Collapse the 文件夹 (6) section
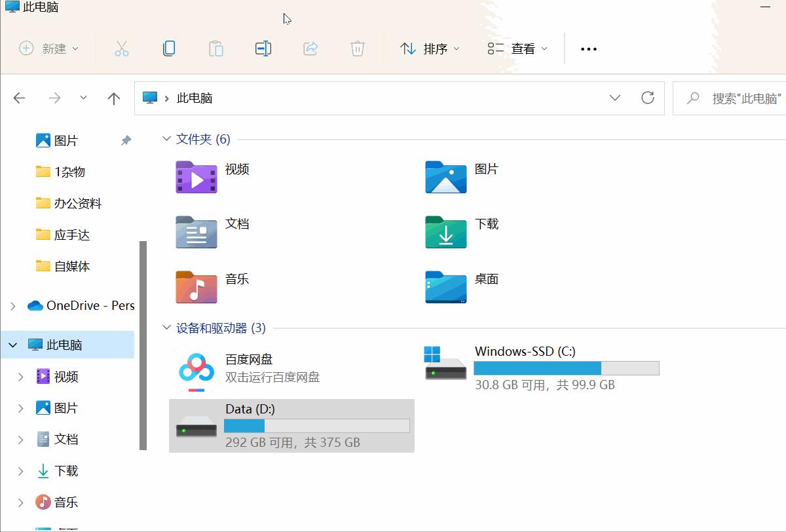Viewport: 786px width, 532px height. [x=166, y=138]
